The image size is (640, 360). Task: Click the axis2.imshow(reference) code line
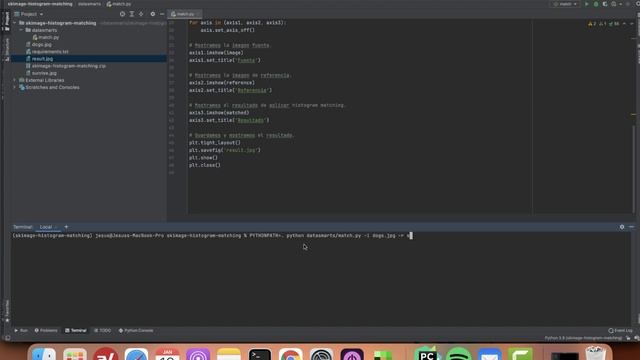(222, 83)
